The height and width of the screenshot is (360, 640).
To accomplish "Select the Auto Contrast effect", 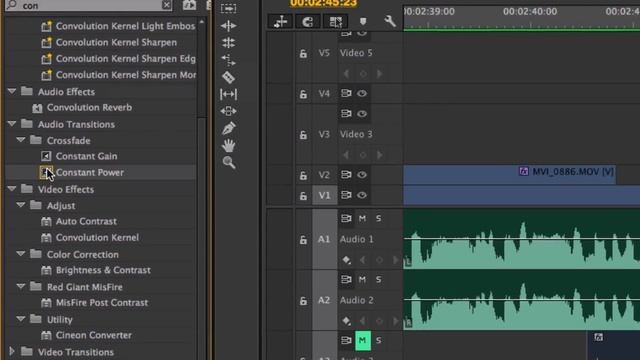I will pyautogui.click(x=86, y=221).
